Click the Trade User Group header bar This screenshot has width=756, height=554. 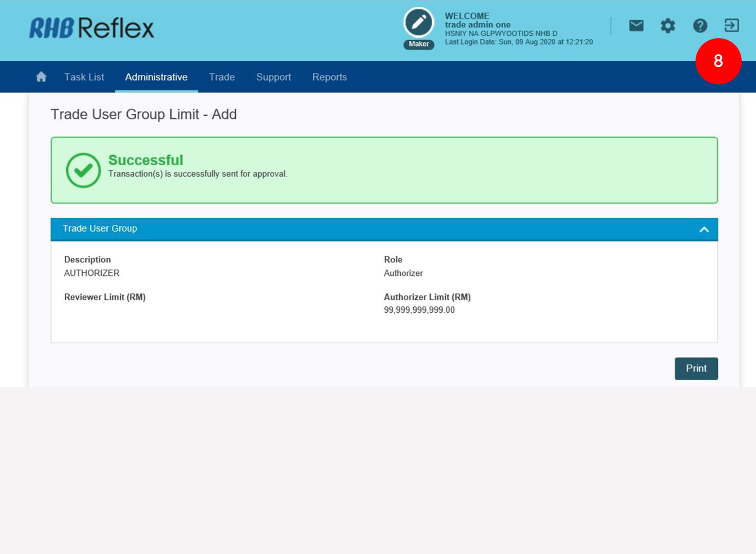[x=336, y=229]
